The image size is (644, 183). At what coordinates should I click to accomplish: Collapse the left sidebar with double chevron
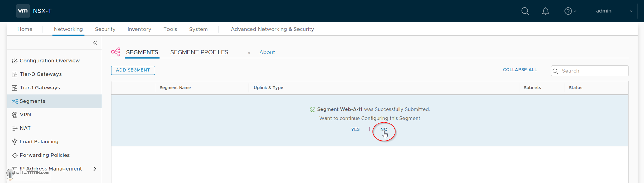(95, 43)
